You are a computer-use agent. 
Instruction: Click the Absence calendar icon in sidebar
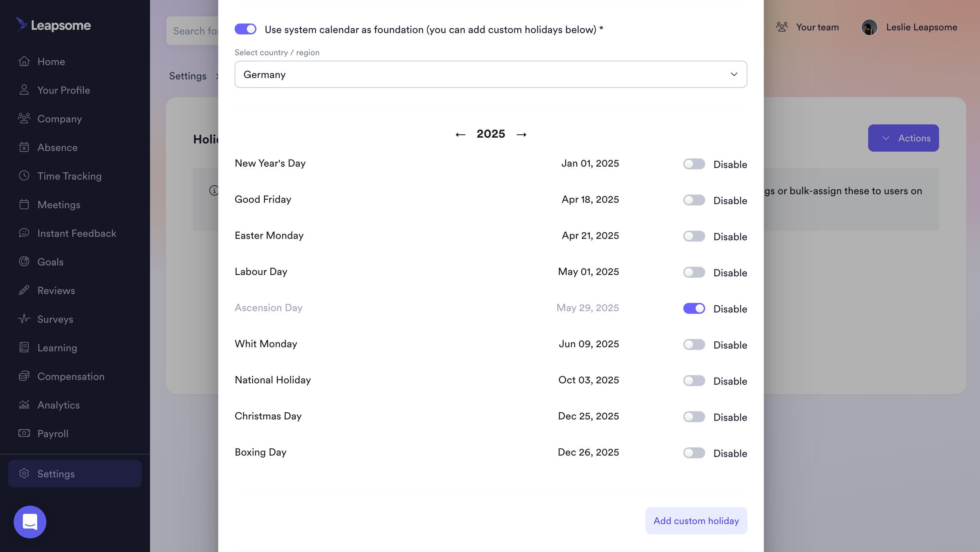[24, 147]
